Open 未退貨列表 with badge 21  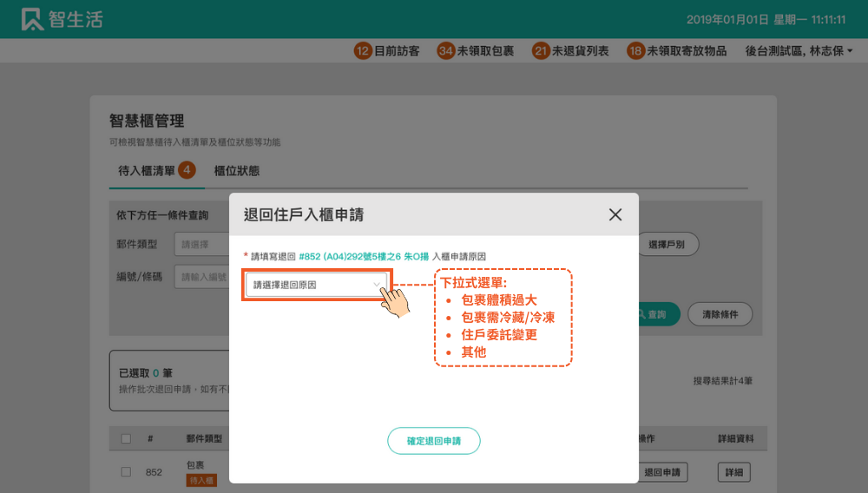[x=571, y=51]
